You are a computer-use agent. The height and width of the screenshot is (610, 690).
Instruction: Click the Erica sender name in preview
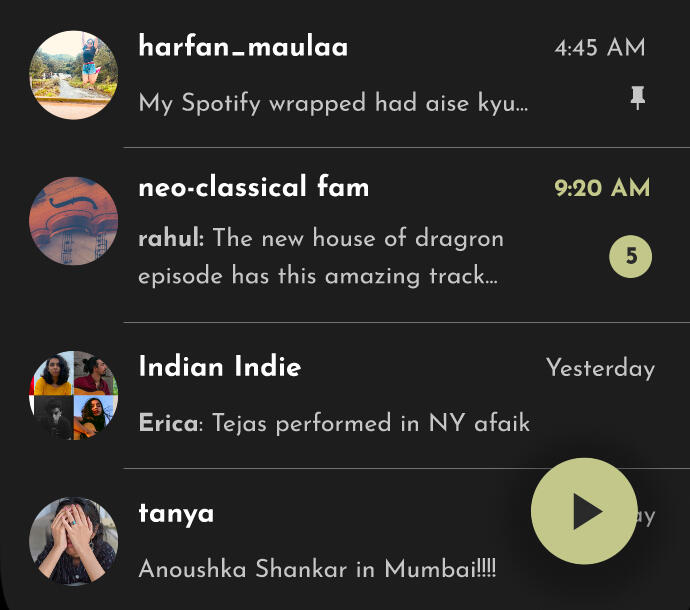[x=171, y=423]
